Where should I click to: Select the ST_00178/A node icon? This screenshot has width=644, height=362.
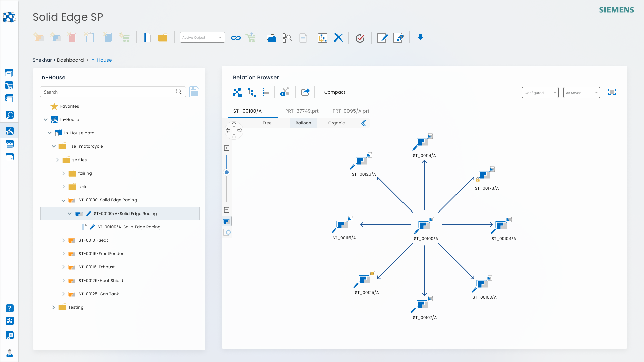point(485,175)
